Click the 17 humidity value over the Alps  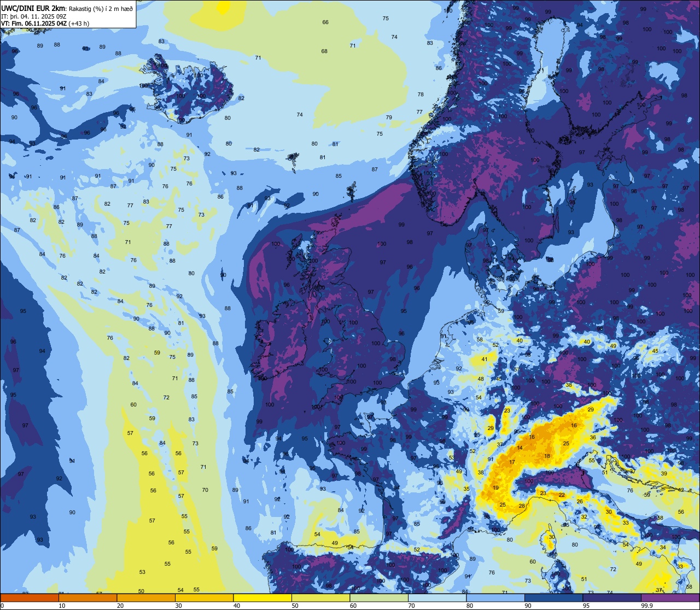512,462
